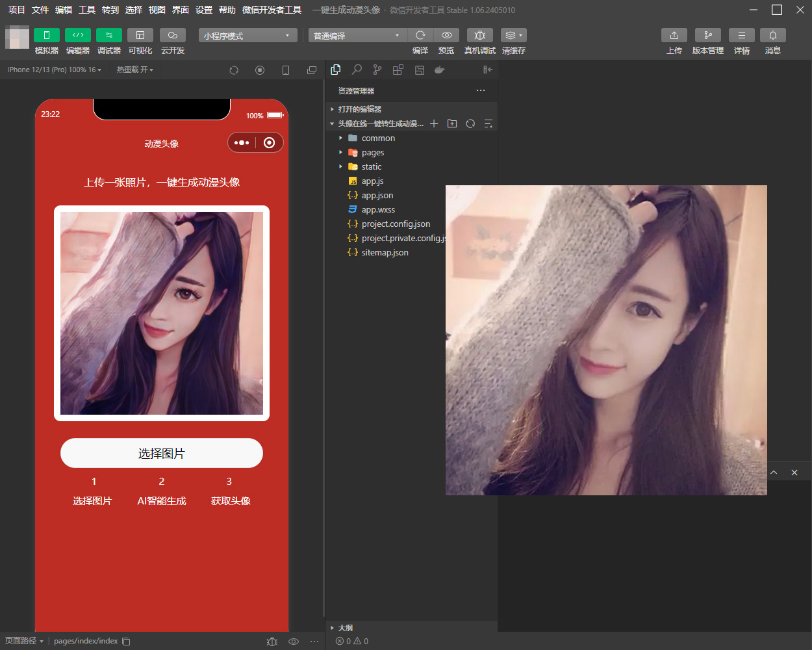Viewport: 812px width, 650px height.
Task: Upload the project with 上传 icon
Action: click(x=674, y=35)
